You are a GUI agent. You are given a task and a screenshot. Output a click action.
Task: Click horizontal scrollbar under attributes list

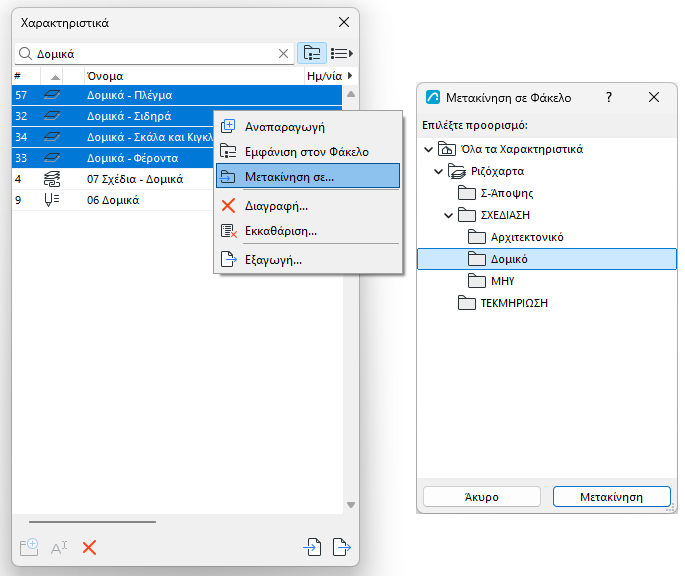tap(92, 521)
